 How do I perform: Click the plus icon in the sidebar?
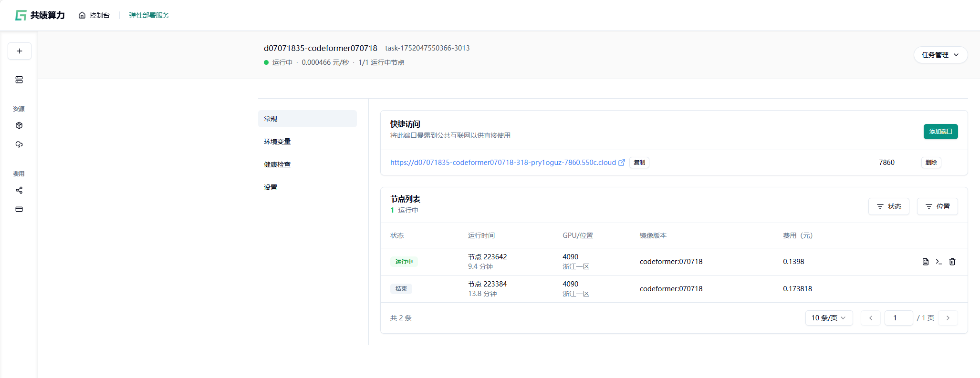point(20,51)
